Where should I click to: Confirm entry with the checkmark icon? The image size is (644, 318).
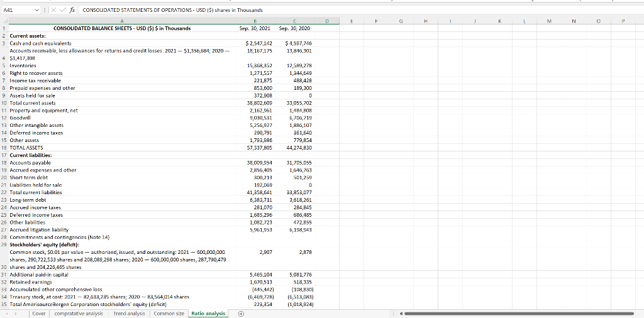[x=62, y=10]
